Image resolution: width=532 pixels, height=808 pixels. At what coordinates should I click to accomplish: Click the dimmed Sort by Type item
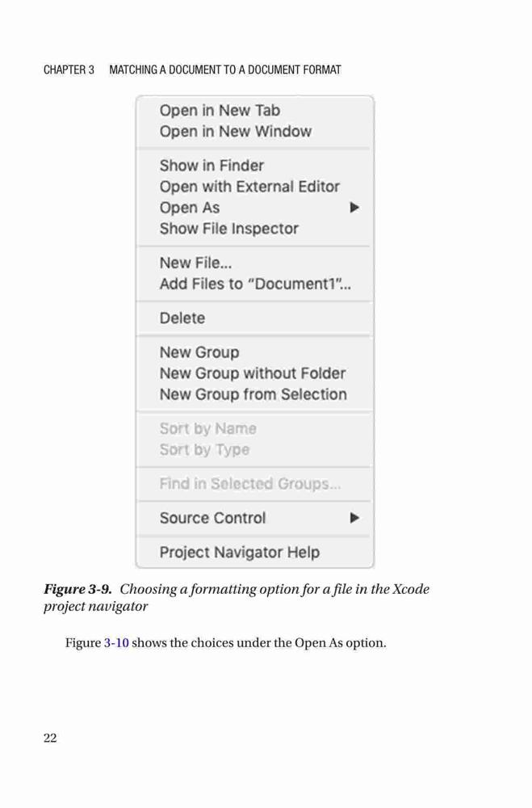(254, 450)
